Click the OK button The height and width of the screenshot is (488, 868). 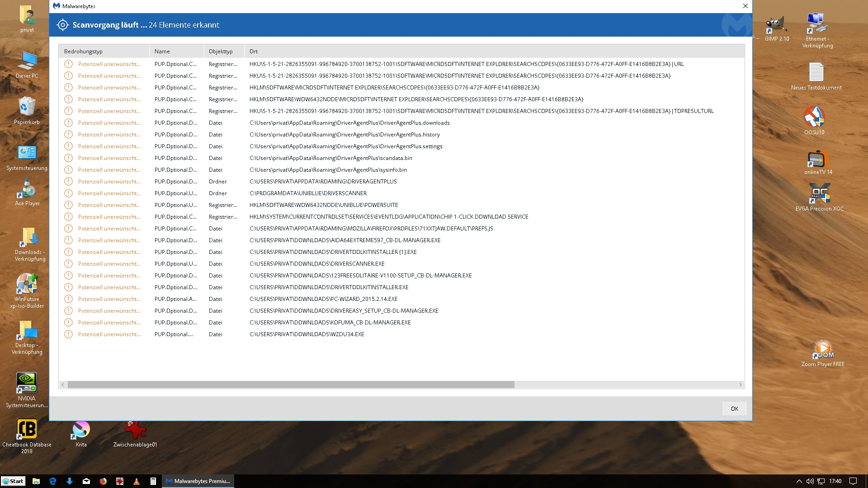tap(734, 408)
